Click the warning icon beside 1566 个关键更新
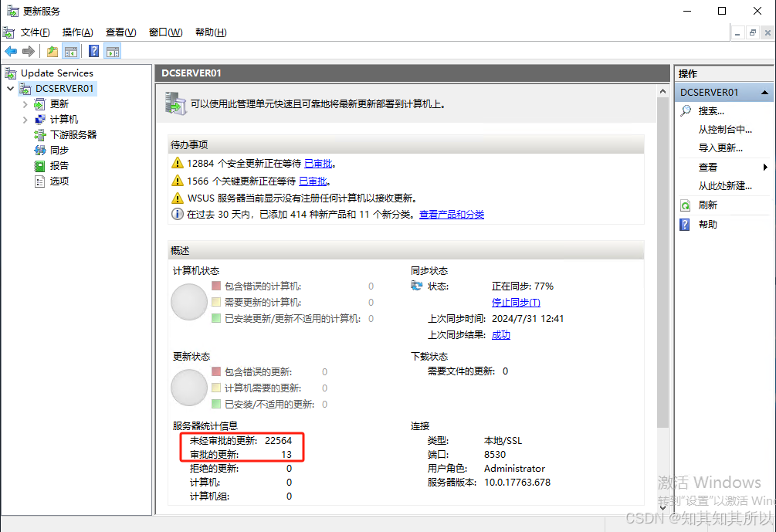Image resolution: width=776 pixels, height=532 pixels. pos(177,180)
